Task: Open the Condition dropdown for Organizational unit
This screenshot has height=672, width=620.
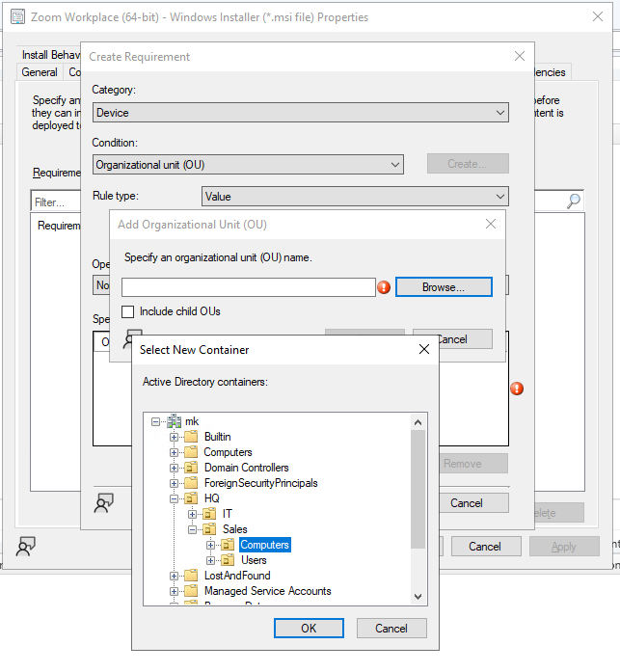Action: (x=248, y=165)
